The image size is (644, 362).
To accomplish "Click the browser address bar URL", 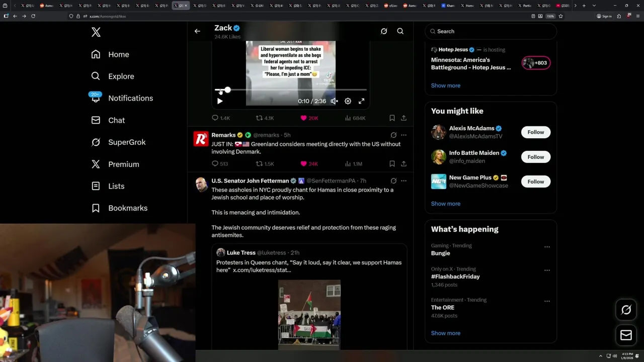I will [108, 16].
